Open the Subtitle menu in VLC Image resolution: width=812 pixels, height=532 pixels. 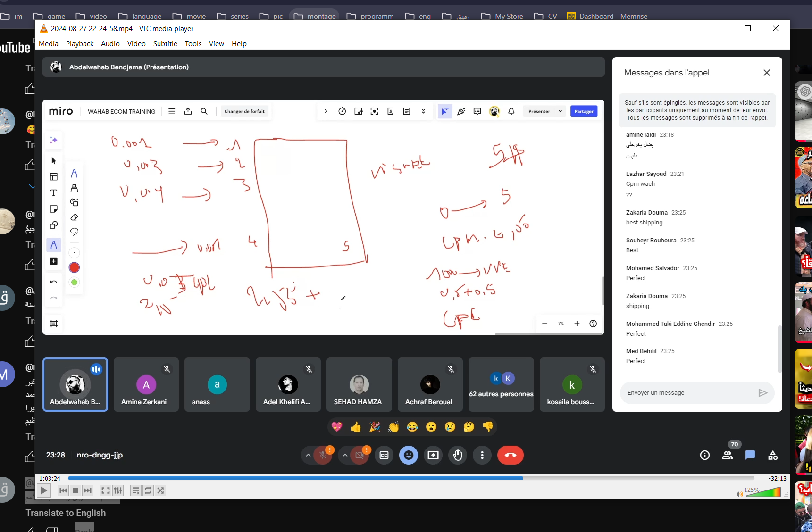pos(165,43)
